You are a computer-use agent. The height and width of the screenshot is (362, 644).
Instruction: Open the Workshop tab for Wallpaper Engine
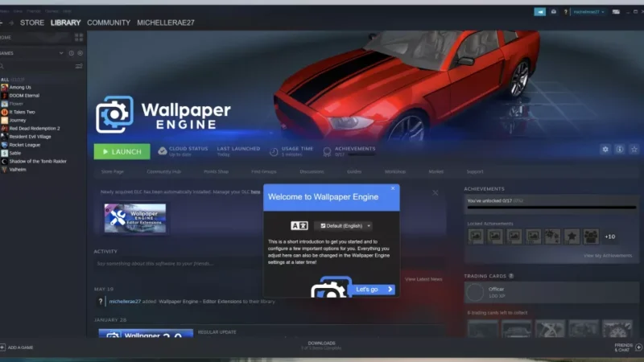pyautogui.click(x=394, y=171)
